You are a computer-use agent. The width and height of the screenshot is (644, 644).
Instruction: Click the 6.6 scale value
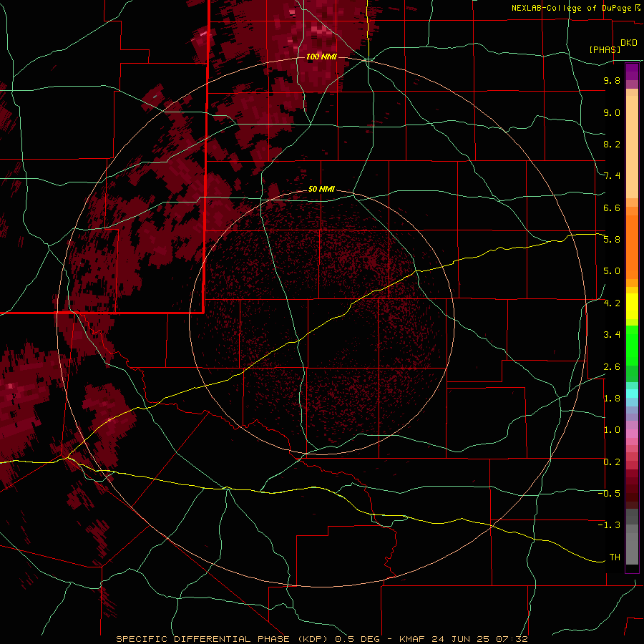point(612,208)
